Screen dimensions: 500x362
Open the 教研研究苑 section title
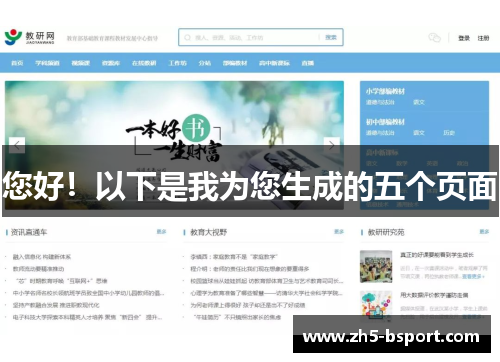click(x=386, y=232)
